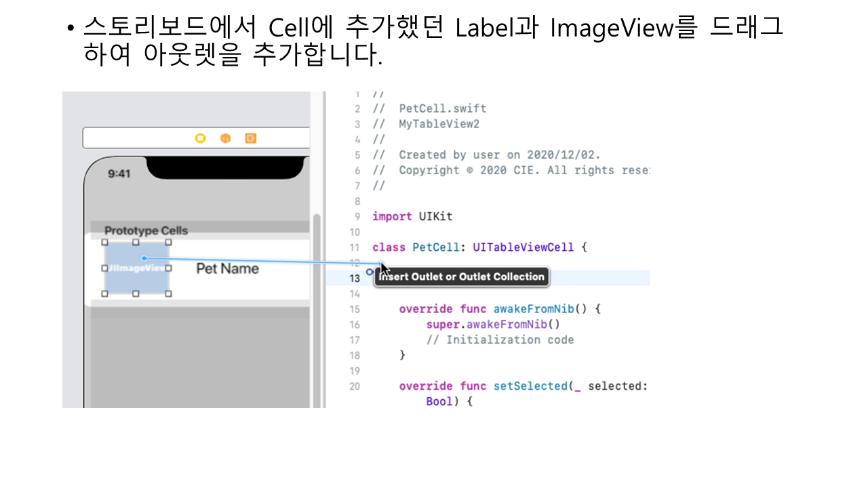Click line number 13 in the gutter

[x=355, y=279]
